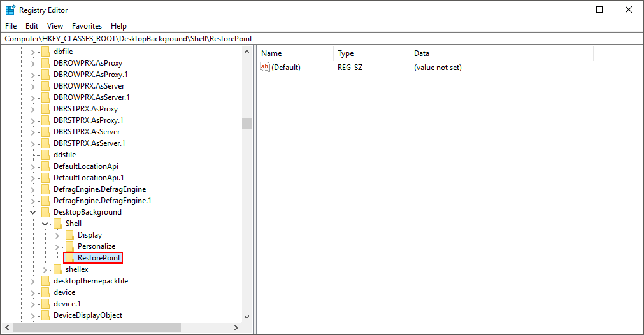Click the DefaultLocationApi.1 folder icon
This screenshot has height=335, width=644.
(46, 178)
